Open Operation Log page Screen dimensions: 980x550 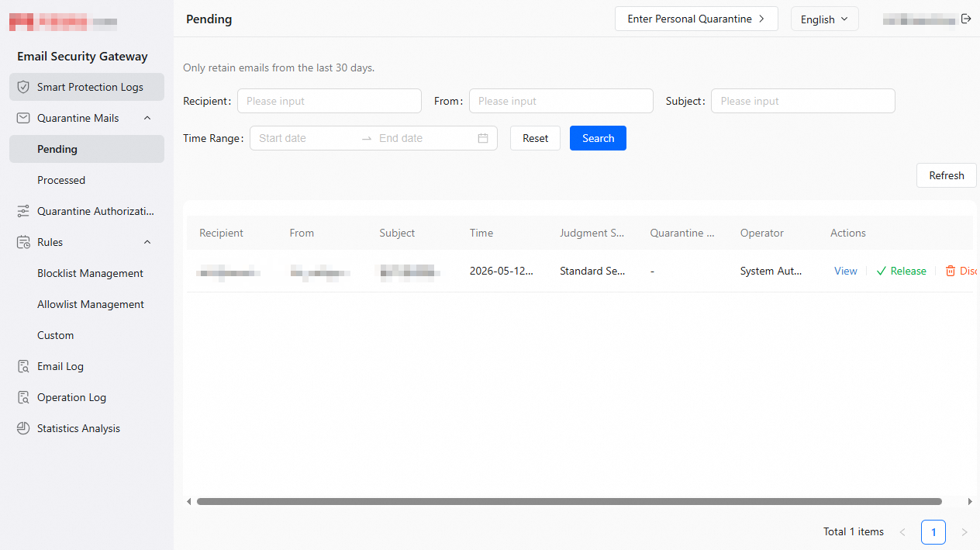[87, 397]
